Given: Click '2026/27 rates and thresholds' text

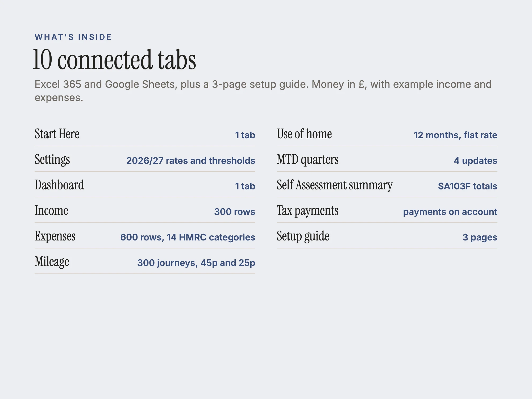Looking at the screenshot, I should pos(191,161).
